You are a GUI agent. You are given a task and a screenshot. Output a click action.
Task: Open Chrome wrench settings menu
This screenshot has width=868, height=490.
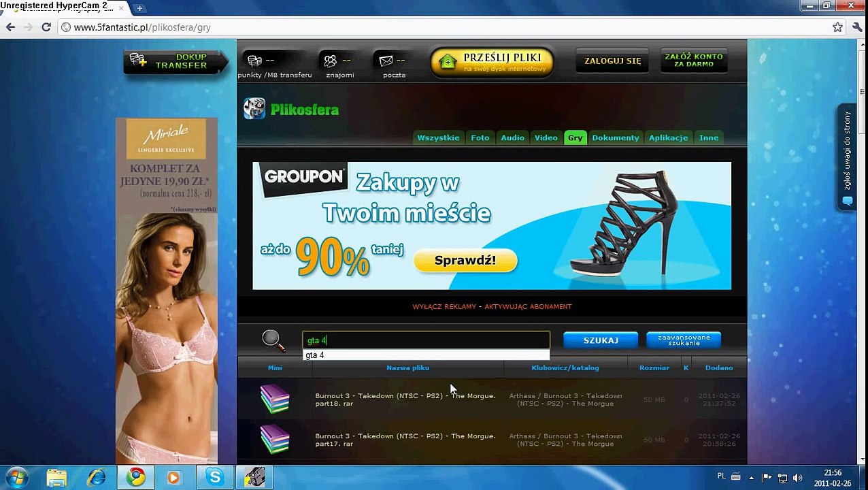pyautogui.click(x=856, y=27)
